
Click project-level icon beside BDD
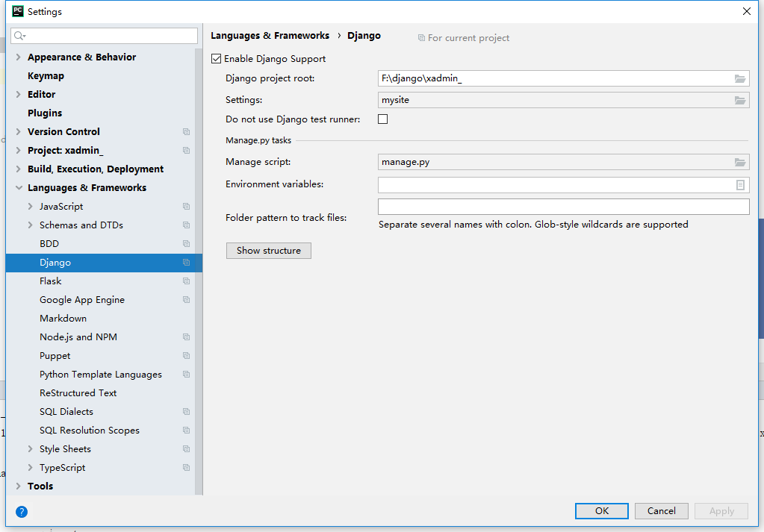pos(186,244)
